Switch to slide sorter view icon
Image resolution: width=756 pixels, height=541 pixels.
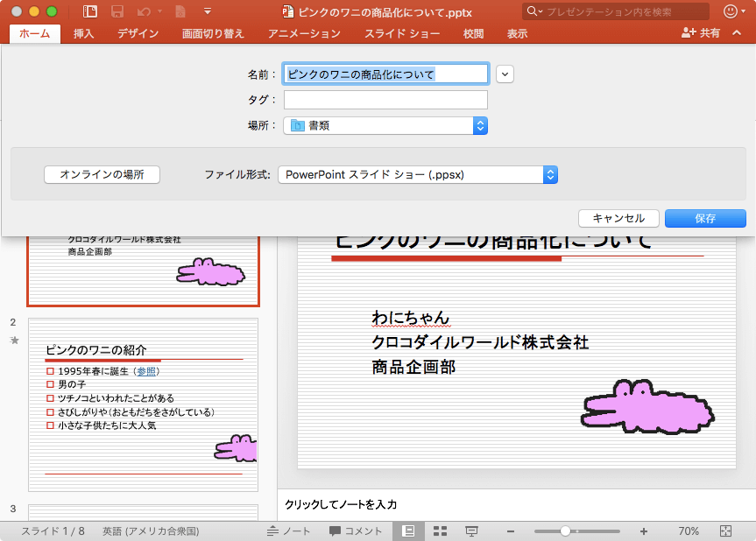(x=440, y=530)
